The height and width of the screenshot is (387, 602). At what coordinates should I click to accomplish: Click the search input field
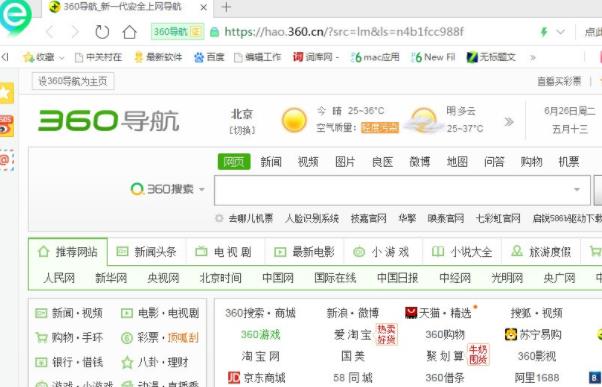click(x=402, y=190)
